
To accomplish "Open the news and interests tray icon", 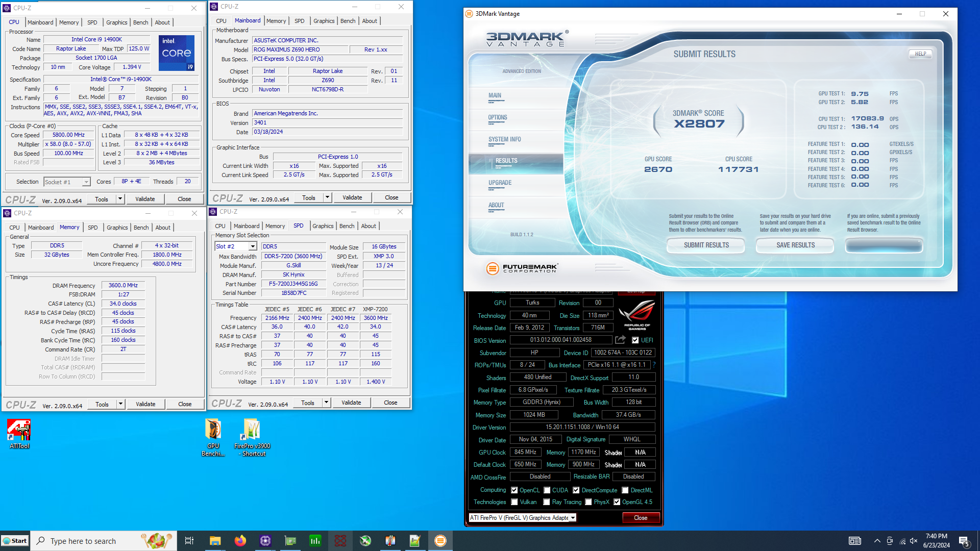I will coord(855,541).
